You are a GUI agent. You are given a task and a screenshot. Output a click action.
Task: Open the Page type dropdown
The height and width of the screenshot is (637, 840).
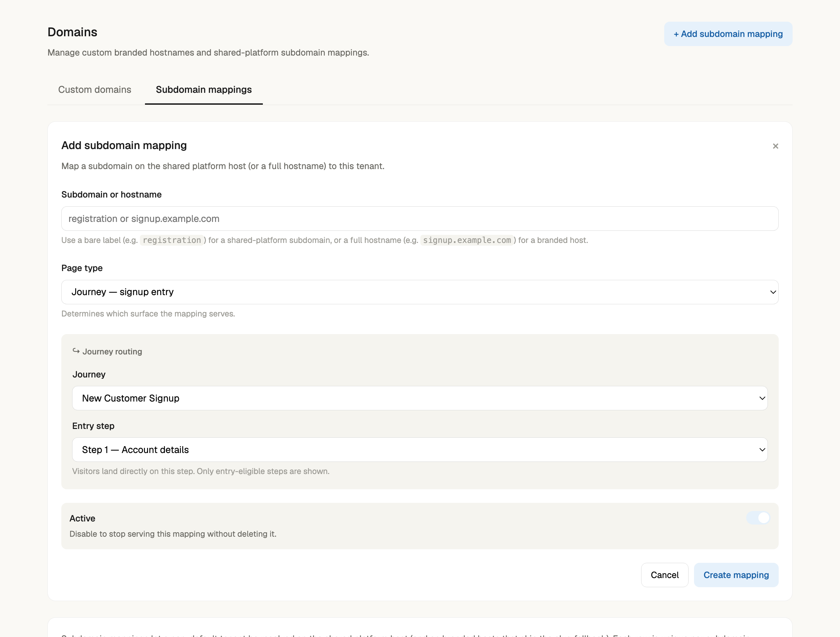click(420, 292)
